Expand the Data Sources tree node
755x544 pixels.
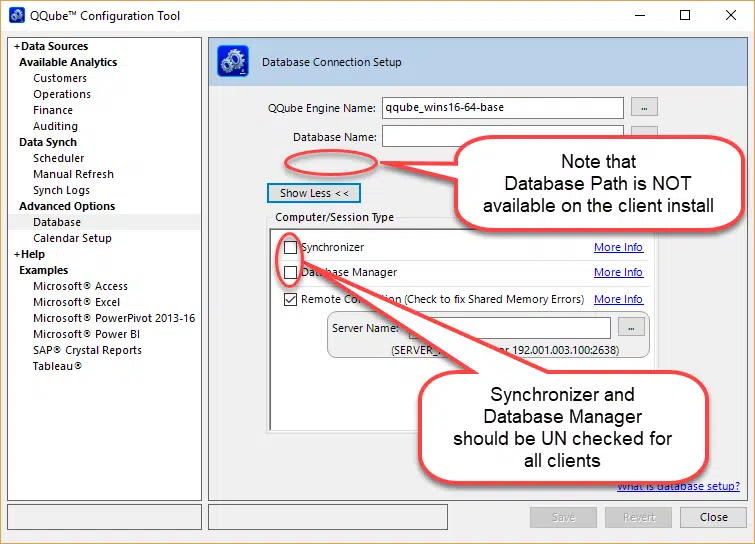pos(17,46)
